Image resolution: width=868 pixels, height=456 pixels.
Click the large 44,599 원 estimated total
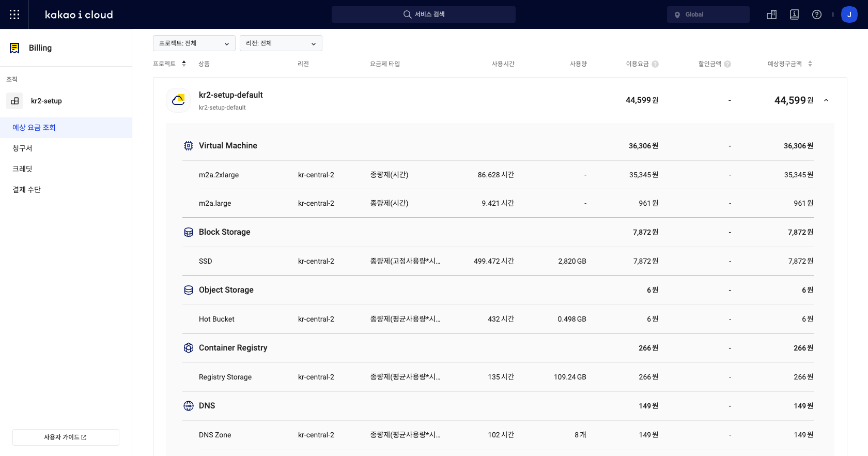794,100
